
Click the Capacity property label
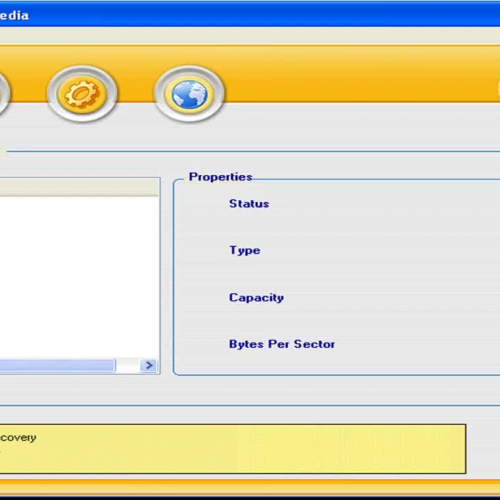pyautogui.click(x=256, y=297)
